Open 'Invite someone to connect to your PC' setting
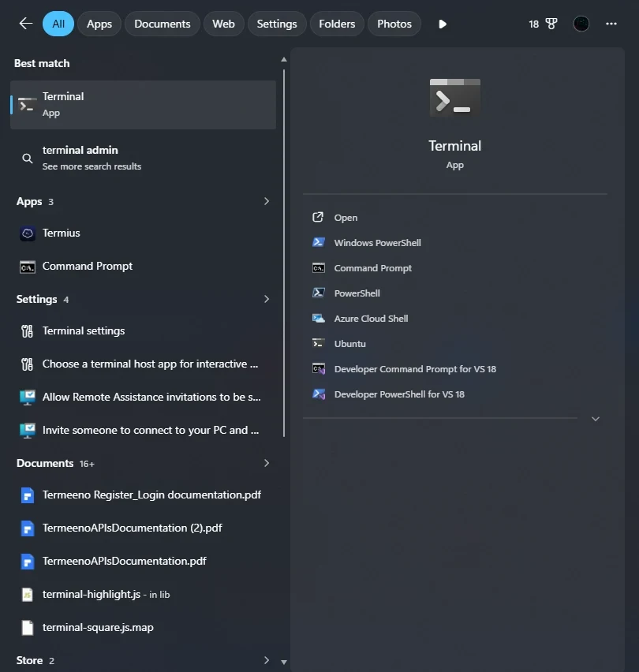 tap(143, 431)
